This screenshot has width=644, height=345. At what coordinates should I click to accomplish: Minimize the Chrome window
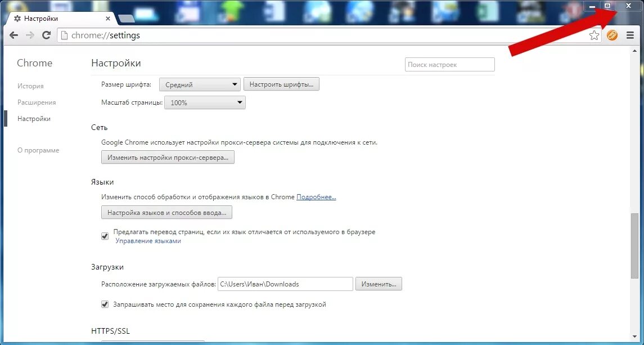(592, 6)
